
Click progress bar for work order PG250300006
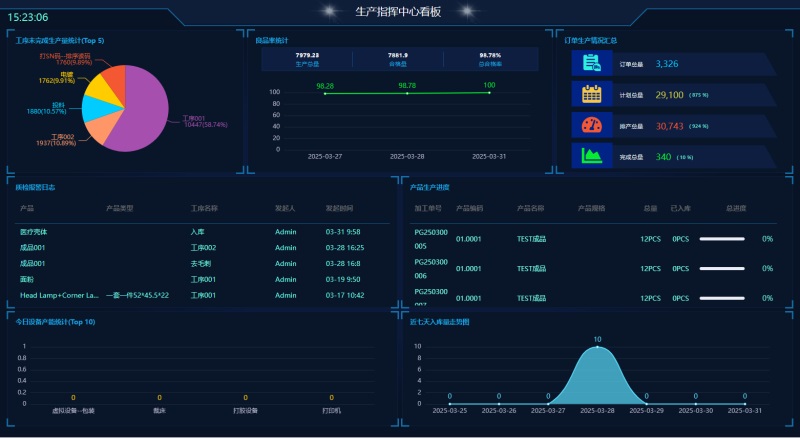point(728,269)
